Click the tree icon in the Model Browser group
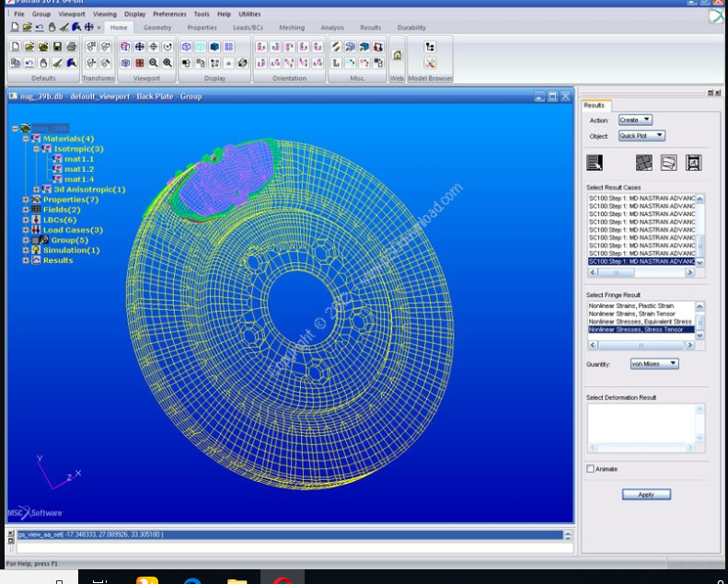Viewport: 728px width, 584px height. [430, 47]
